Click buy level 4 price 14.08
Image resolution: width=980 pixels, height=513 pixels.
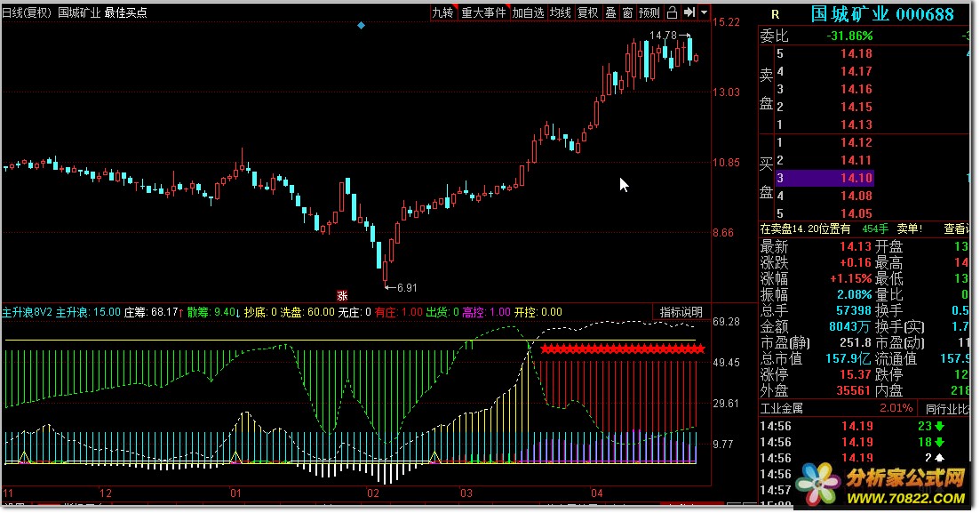[857, 196]
